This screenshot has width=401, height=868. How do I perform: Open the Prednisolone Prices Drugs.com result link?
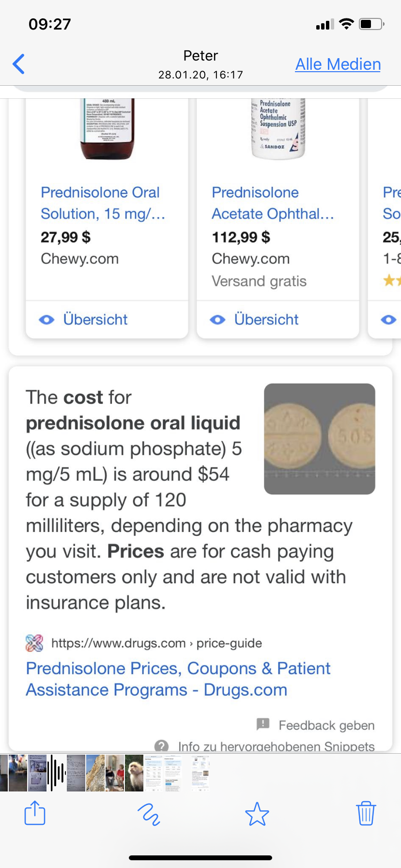(x=178, y=679)
